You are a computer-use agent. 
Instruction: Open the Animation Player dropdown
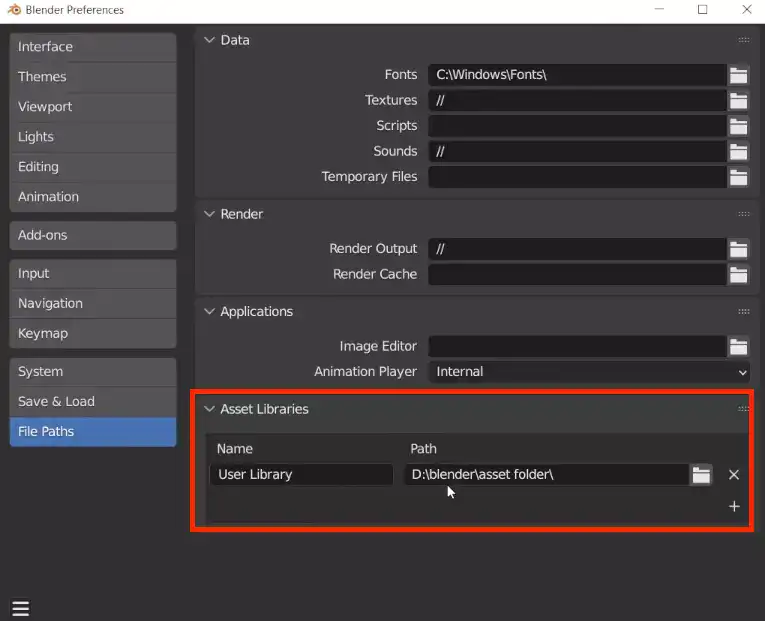589,372
